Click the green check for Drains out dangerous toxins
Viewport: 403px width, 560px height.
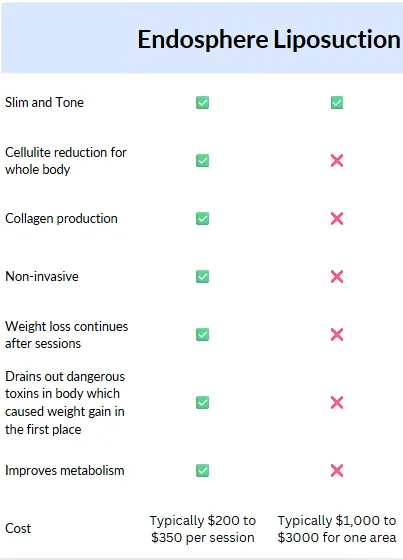[x=203, y=402]
